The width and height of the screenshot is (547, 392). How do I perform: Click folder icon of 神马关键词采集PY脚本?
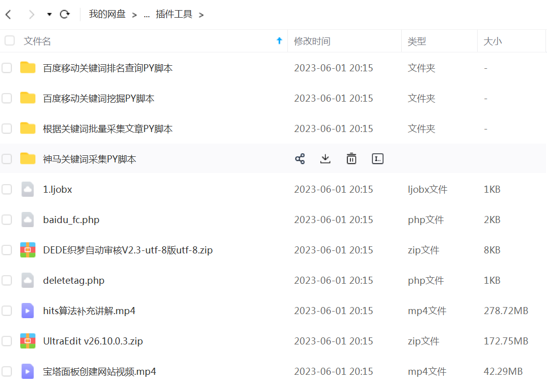28,158
